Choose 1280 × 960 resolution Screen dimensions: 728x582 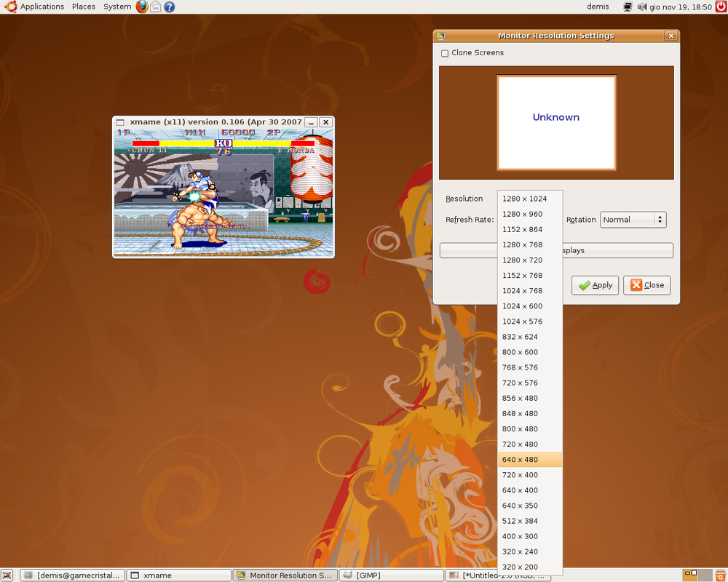(x=530, y=214)
